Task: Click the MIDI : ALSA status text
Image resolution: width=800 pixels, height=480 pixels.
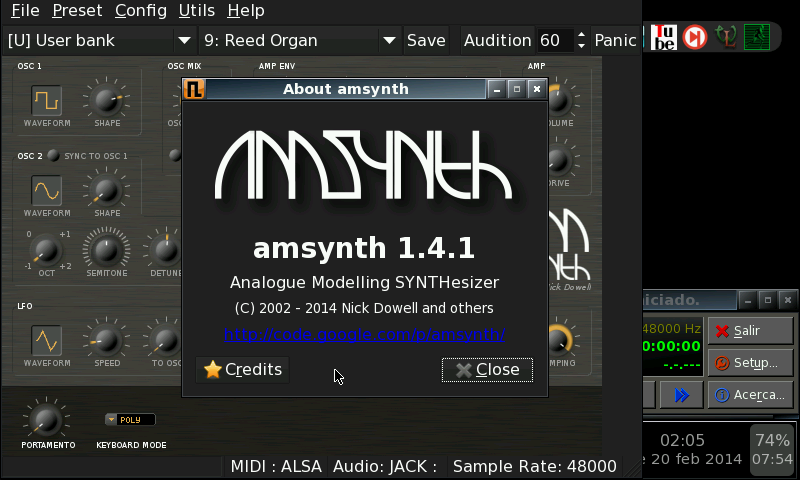Action: [x=276, y=466]
